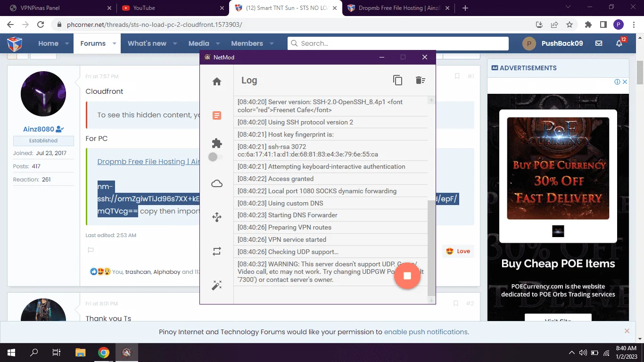
Task: Open a new Chrome tab
Action: pyautogui.click(x=465, y=8)
